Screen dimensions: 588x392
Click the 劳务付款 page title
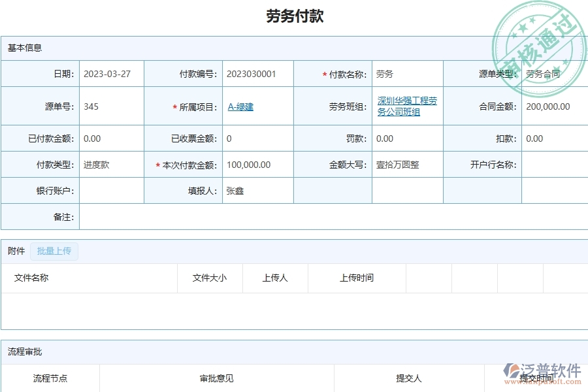coord(294,16)
